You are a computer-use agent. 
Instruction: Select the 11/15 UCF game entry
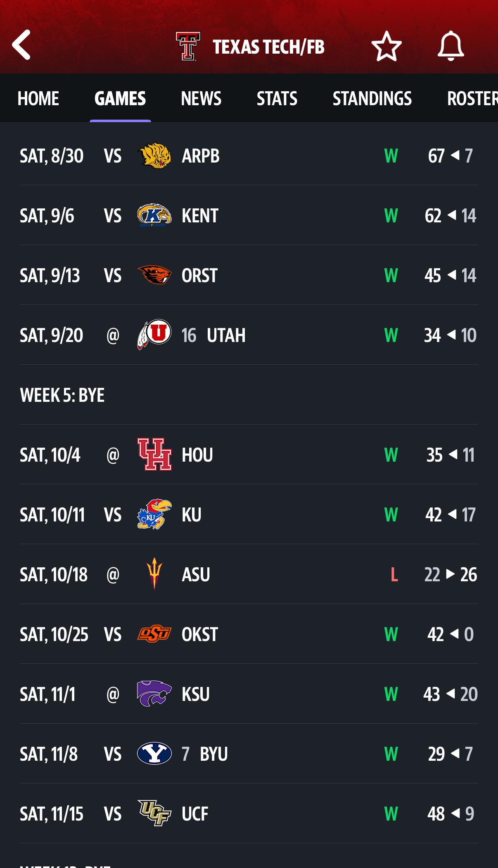point(249,814)
